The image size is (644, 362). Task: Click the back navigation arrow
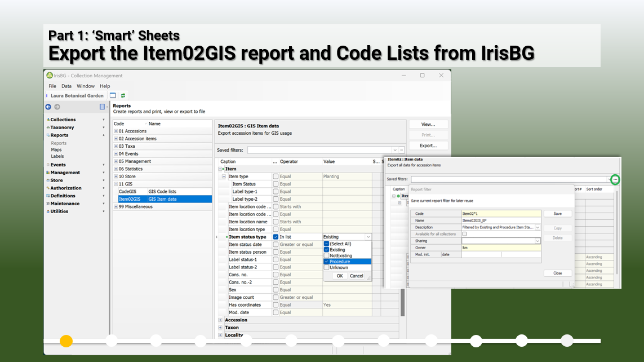pos(48,106)
